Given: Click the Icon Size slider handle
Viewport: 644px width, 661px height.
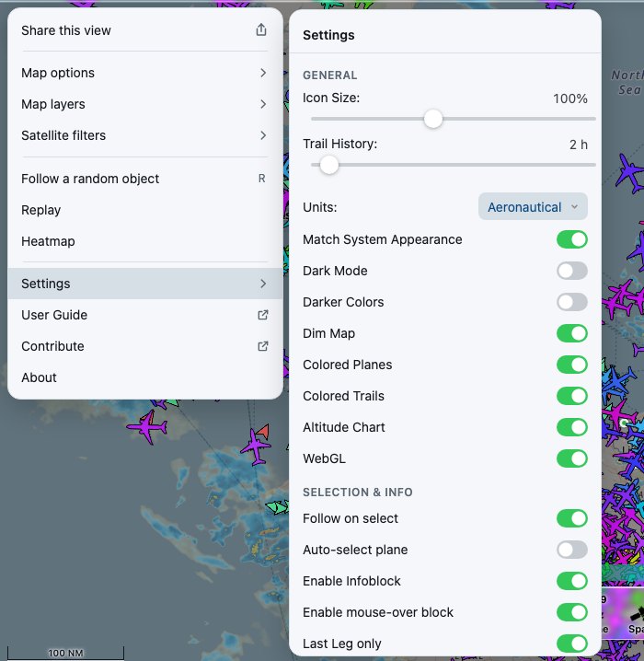Looking at the screenshot, I should pyautogui.click(x=433, y=119).
